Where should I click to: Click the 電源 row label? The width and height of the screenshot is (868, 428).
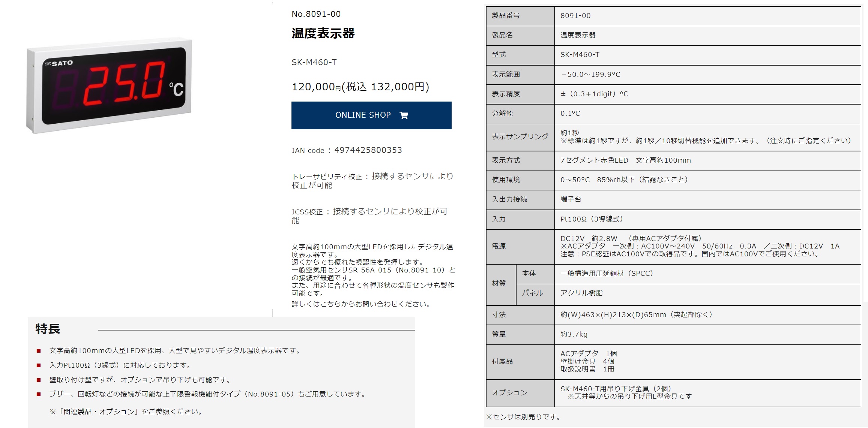click(x=520, y=247)
